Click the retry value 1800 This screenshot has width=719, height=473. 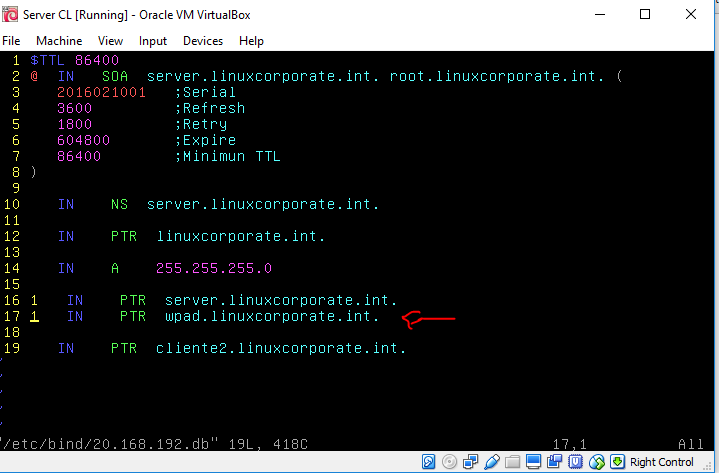[x=75, y=125]
